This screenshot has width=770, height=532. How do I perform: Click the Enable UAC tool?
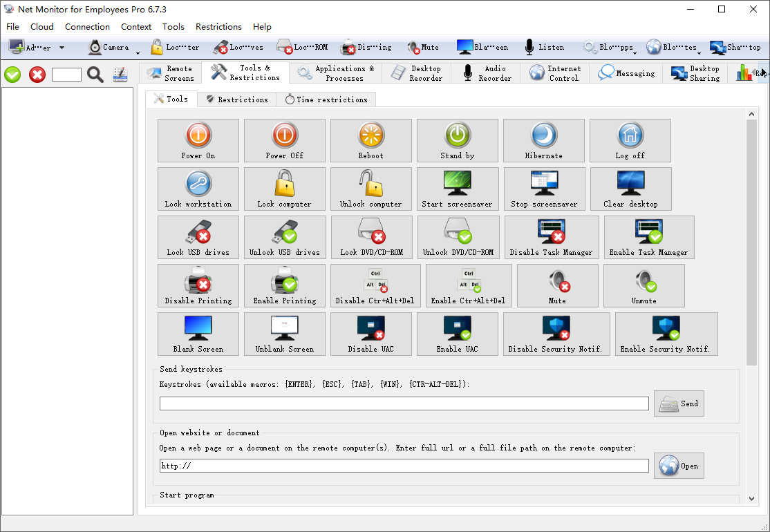(x=457, y=334)
